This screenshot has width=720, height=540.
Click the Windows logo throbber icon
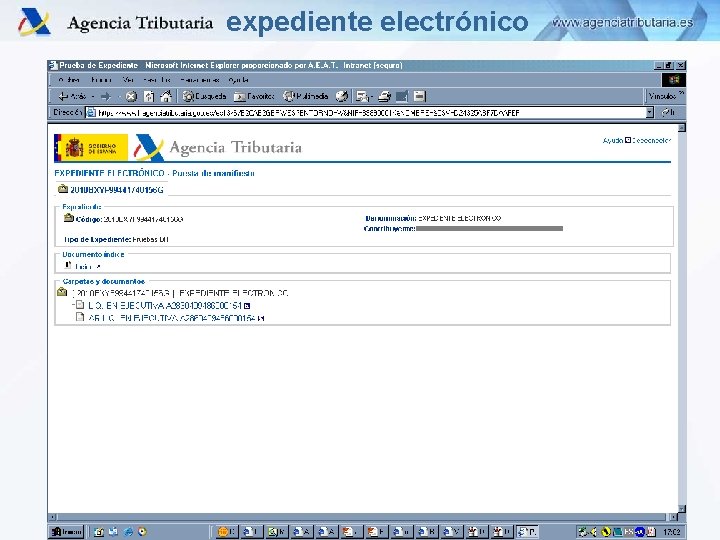673,80
